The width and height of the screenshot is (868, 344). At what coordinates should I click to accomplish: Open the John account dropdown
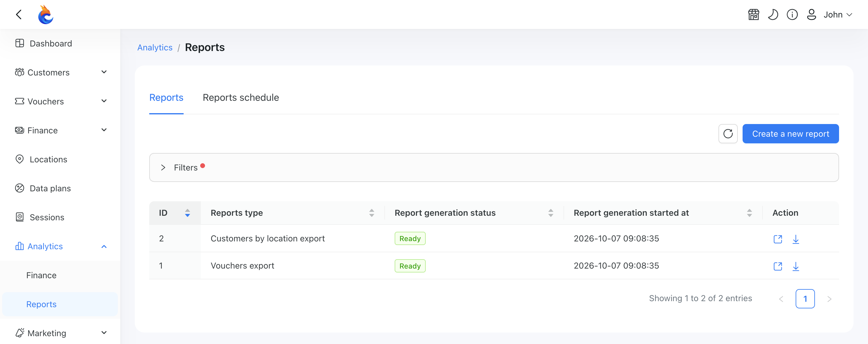click(x=838, y=14)
